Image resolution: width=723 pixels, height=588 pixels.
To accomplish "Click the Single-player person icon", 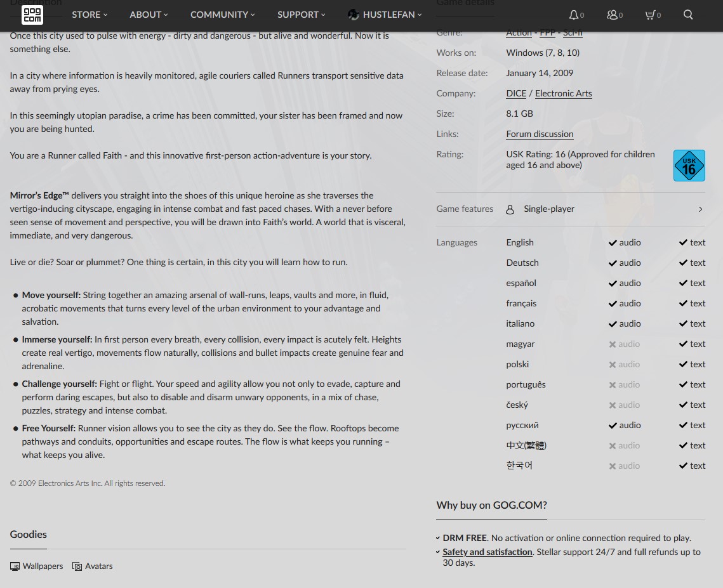I will [x=510, y=209].
